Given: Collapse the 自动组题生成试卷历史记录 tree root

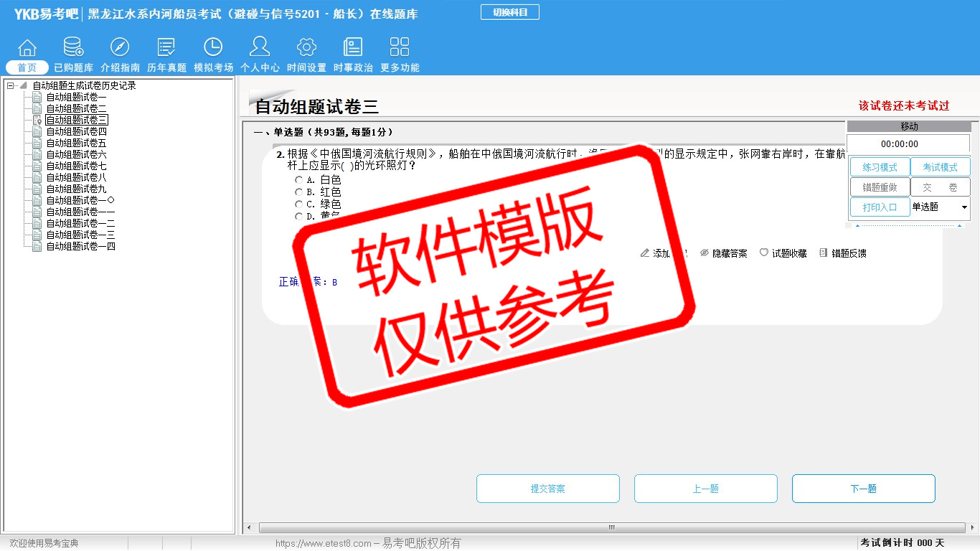Looking at the screenshot, I should [11, 85].
